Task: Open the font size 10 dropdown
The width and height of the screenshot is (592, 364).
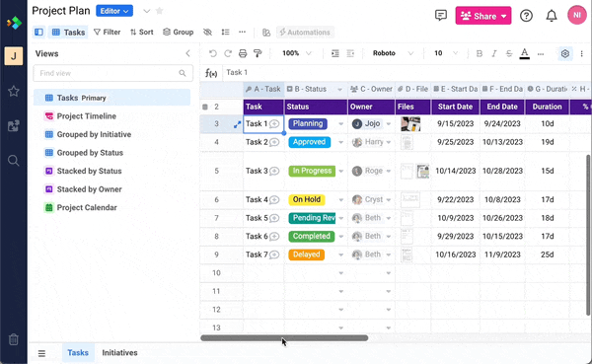Action: click(446, 53)
